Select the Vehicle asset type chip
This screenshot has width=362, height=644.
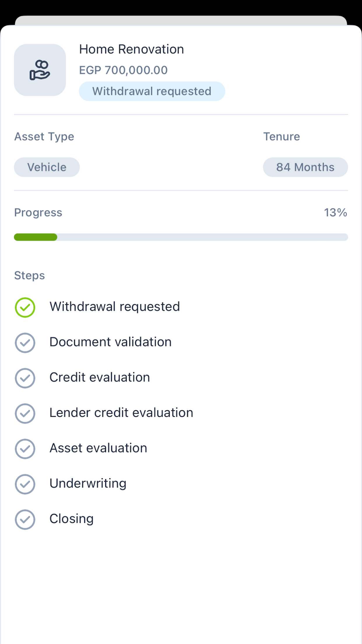click(47, 167)
